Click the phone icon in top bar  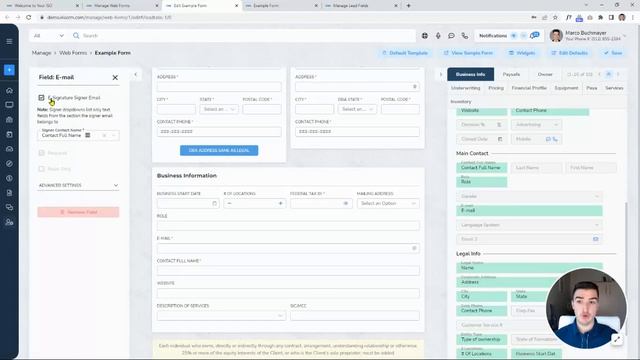tap(464, 36)
